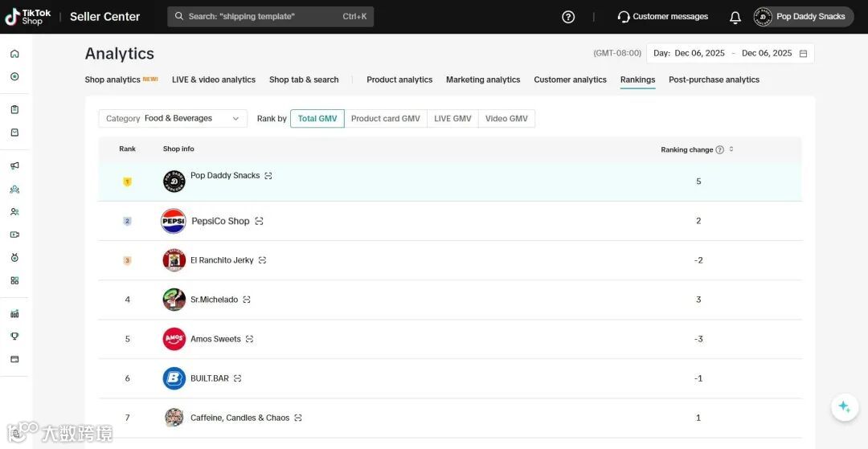Click the info icon beside Ranking change
868x449 pixels.
(719, 149)
